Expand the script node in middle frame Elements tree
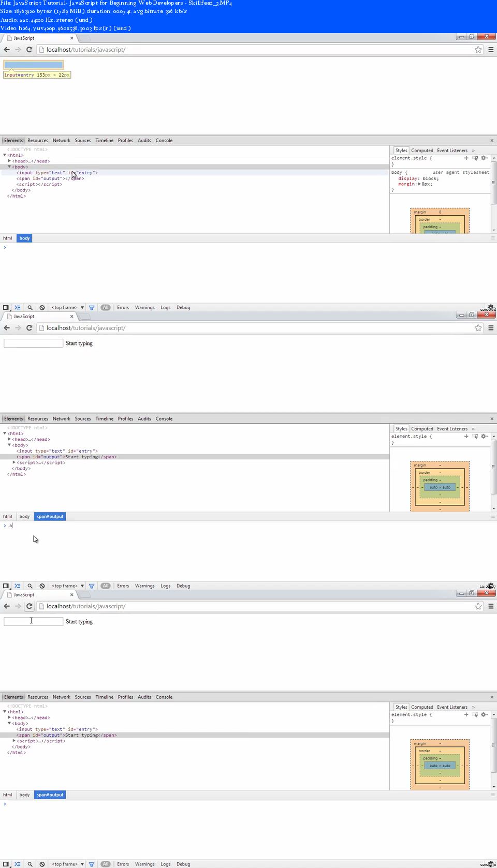497x868 pixels. click(14, 462)
